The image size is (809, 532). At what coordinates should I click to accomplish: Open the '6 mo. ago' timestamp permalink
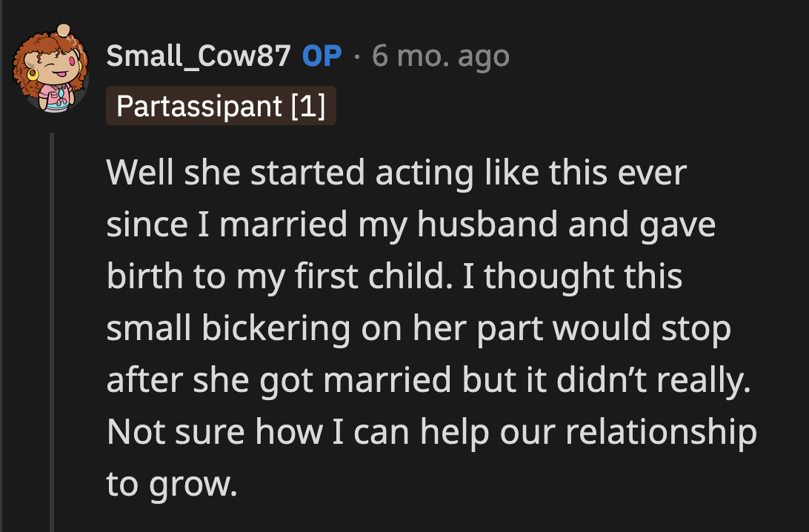click(x=441, y=56)
